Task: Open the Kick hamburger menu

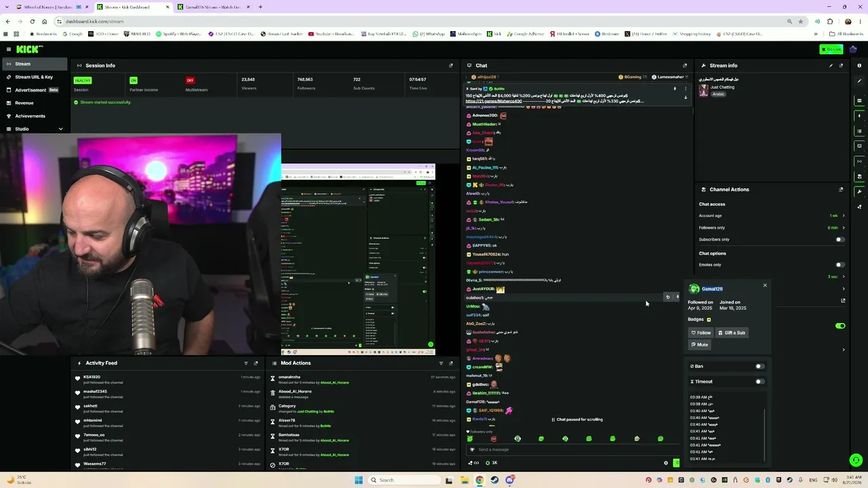Action: (9, 49)
